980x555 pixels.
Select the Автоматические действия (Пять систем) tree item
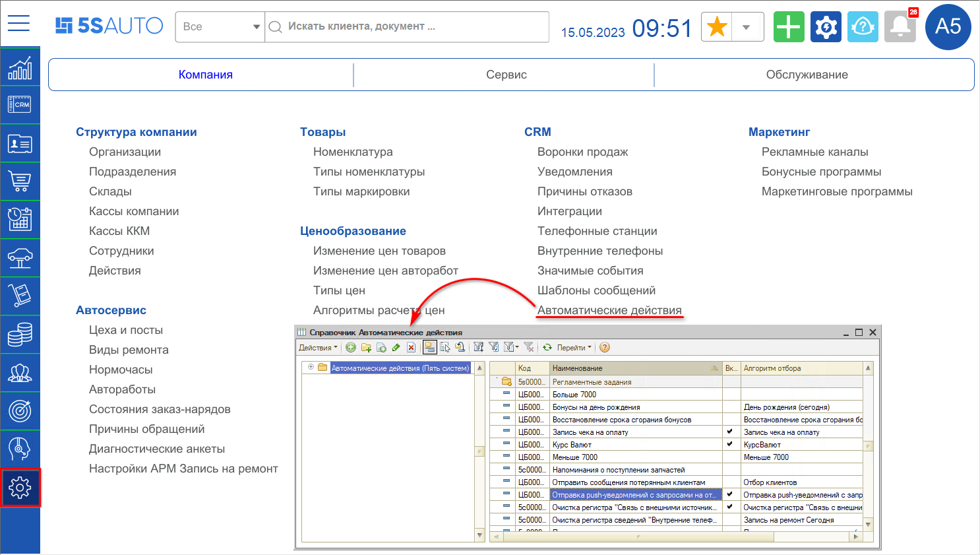pyautogui.click(x=400, y=368)
